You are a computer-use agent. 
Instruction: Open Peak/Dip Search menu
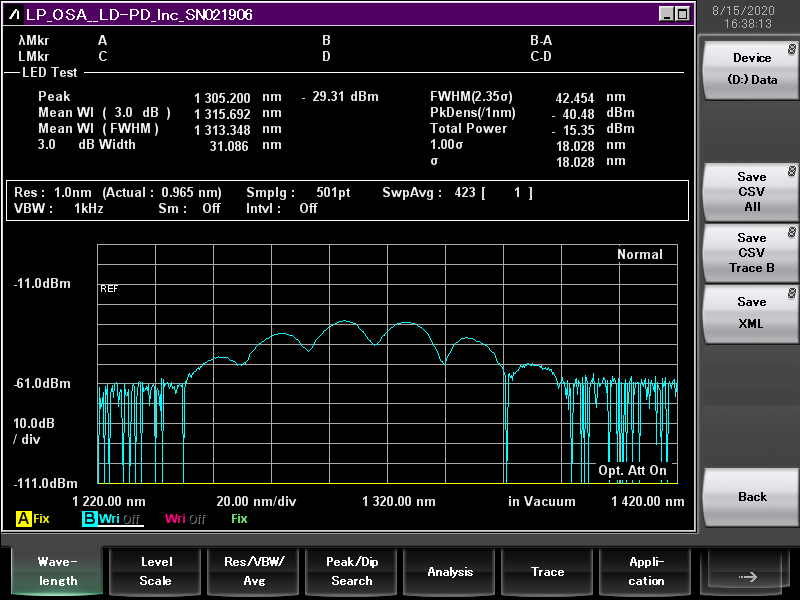(352, 571)
